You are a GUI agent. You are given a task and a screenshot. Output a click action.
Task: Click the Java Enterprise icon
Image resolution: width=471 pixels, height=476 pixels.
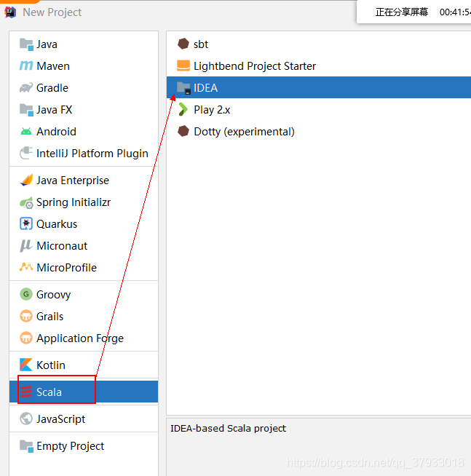pos(26,180)
